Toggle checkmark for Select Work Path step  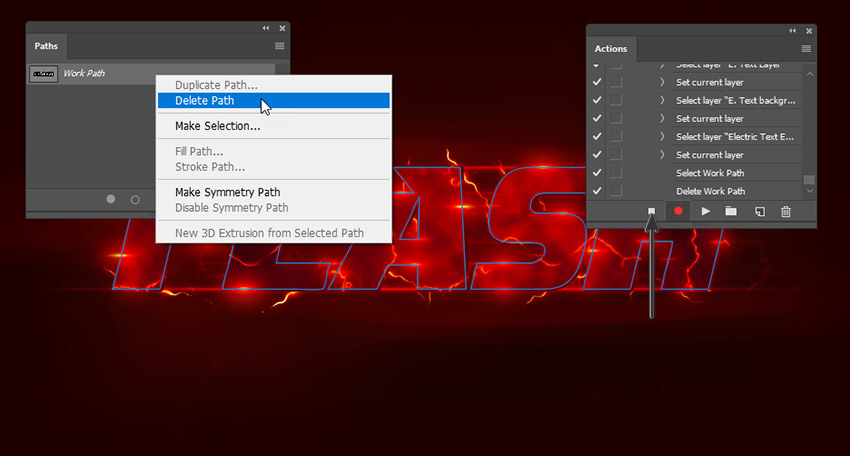point(597,173)
